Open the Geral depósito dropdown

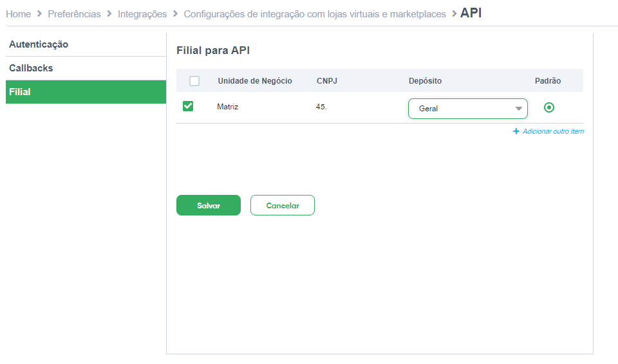(x=468, y=109)
